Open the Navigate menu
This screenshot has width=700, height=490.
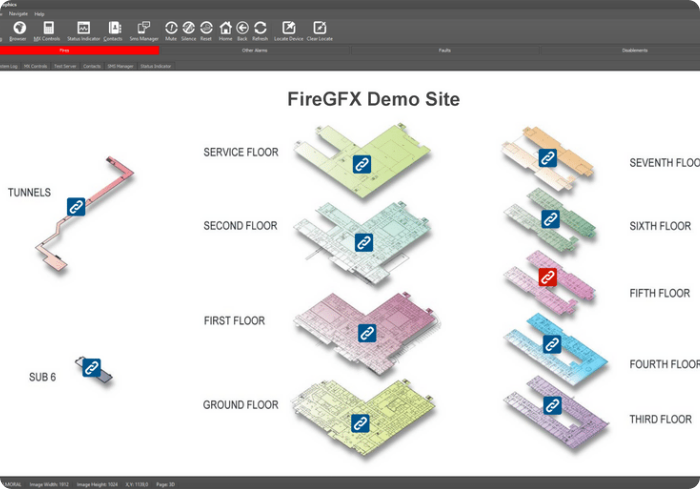(19, 14)
